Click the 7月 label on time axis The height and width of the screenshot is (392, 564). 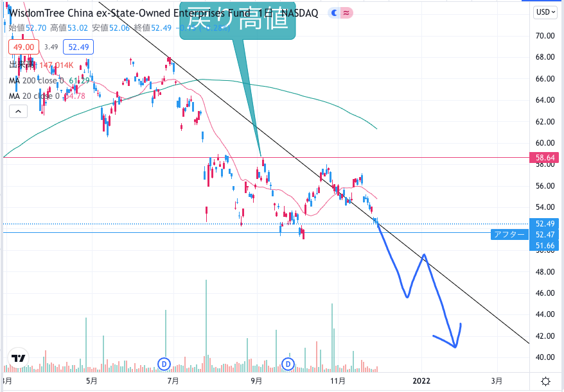click(173, 381)
